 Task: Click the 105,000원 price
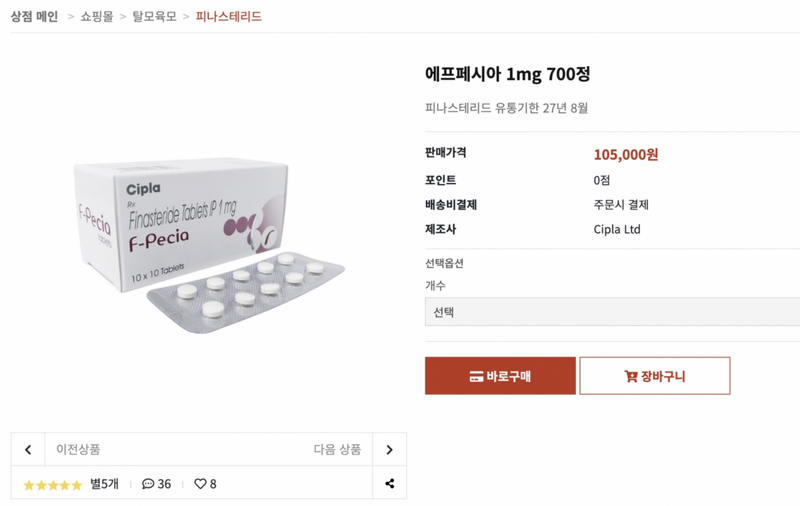pos(625,154)
